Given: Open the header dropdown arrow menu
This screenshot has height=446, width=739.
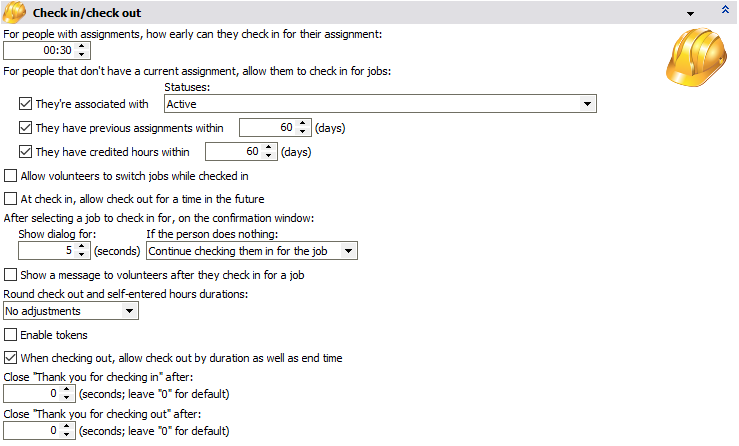Looking at the screenshot, I should pos(690,13).
